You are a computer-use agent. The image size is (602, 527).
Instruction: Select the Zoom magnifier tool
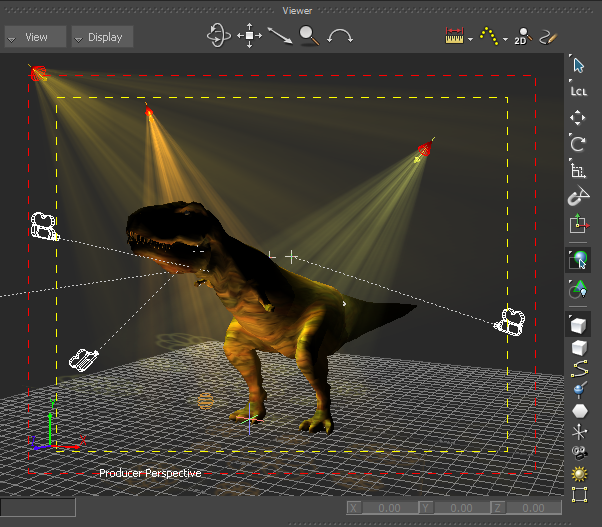pos(309,37)
